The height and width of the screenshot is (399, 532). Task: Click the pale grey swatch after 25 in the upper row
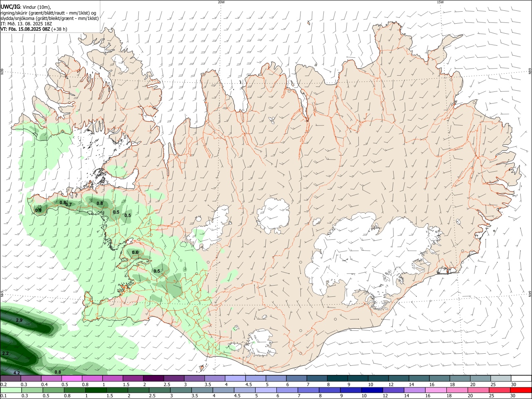pyautogui.click(x=500, y=379)
